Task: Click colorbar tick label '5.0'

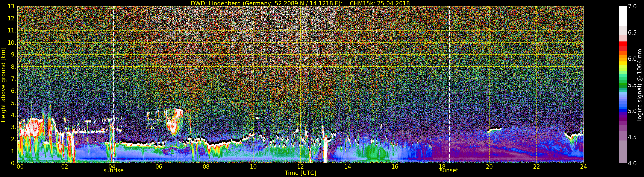Action: click(632, 111)
